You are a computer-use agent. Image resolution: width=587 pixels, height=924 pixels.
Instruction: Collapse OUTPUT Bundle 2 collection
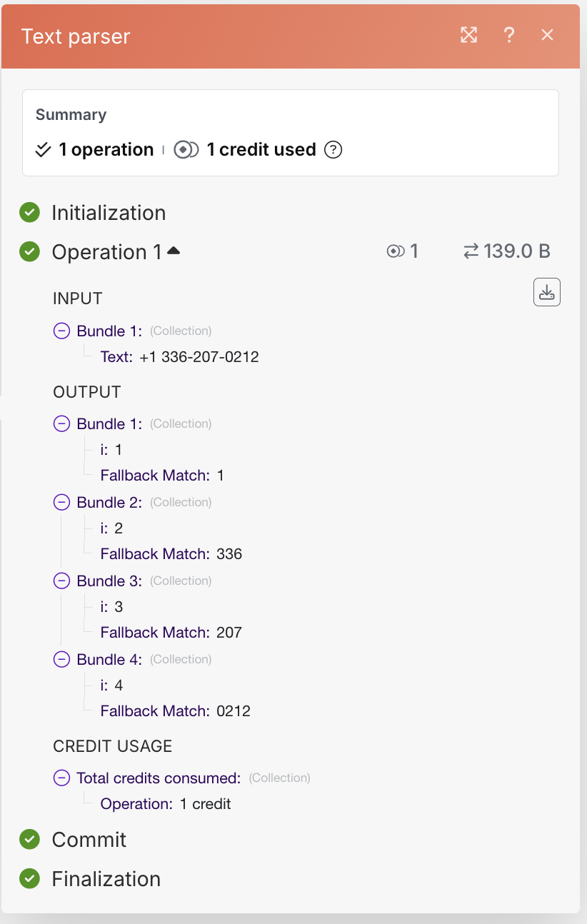[62, 502]
